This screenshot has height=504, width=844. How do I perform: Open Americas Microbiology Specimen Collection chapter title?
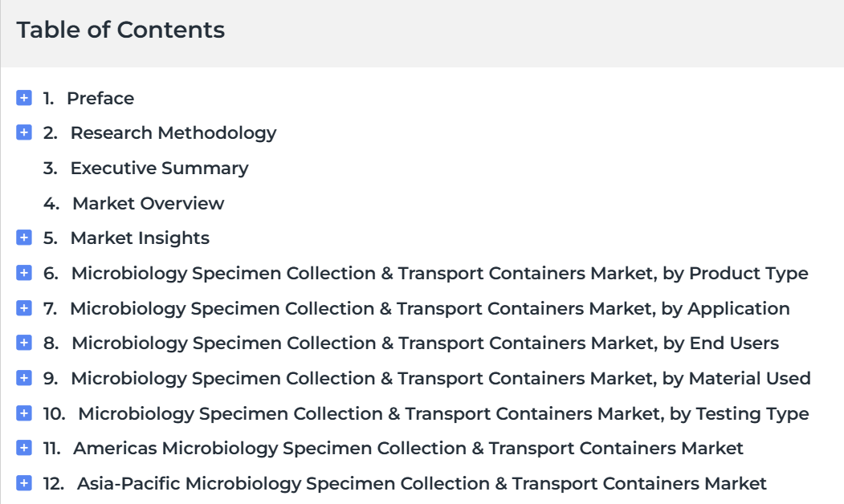click(408, 448)
